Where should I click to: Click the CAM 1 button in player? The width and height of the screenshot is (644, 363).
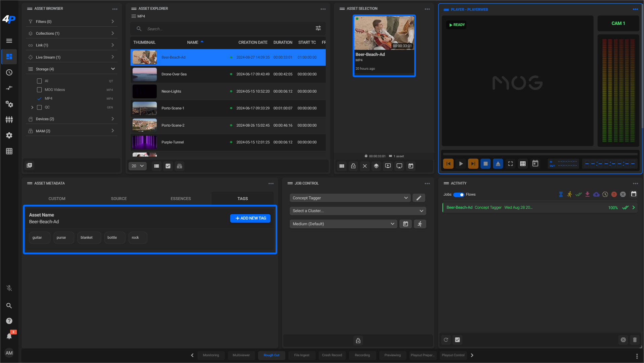[618, 24]
